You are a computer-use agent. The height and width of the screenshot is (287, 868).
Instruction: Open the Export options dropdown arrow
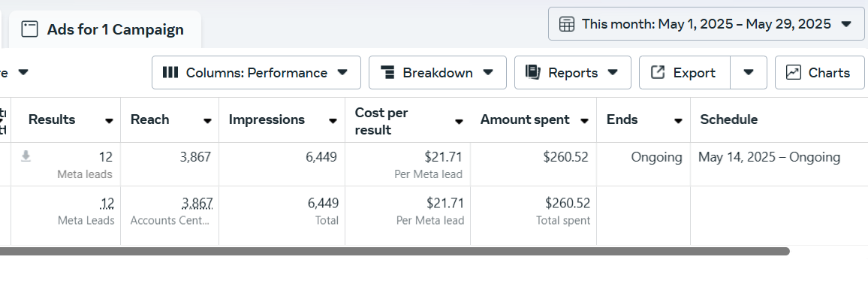pos(749,73)
